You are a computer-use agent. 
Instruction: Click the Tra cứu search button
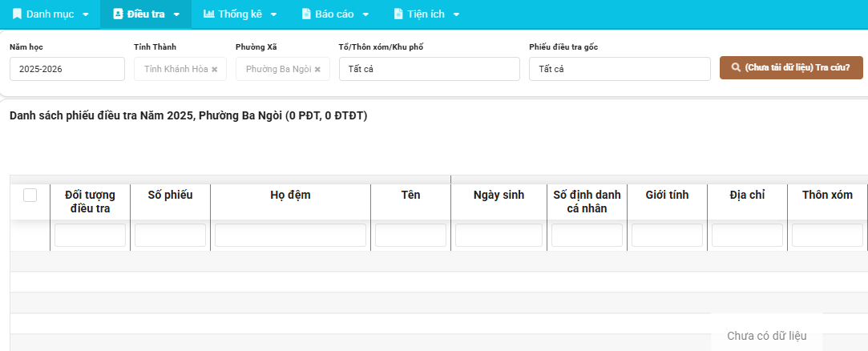pyautogui.click(x=791, y=67)
